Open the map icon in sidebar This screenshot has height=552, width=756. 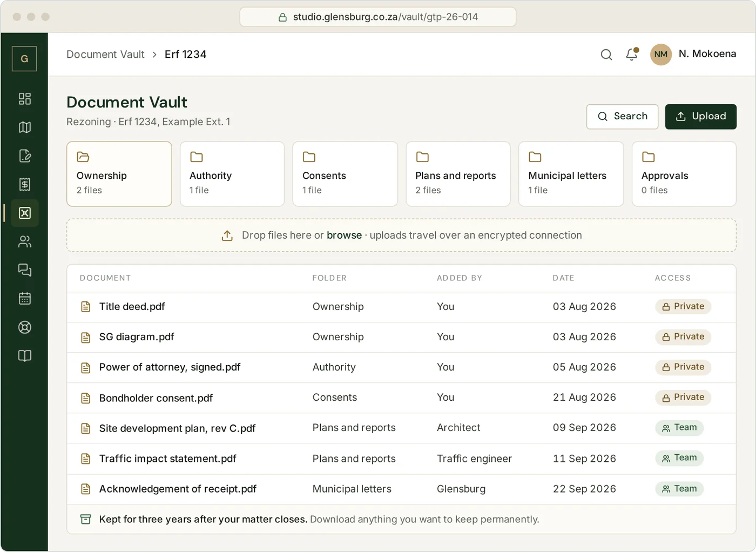pos(25,127)
